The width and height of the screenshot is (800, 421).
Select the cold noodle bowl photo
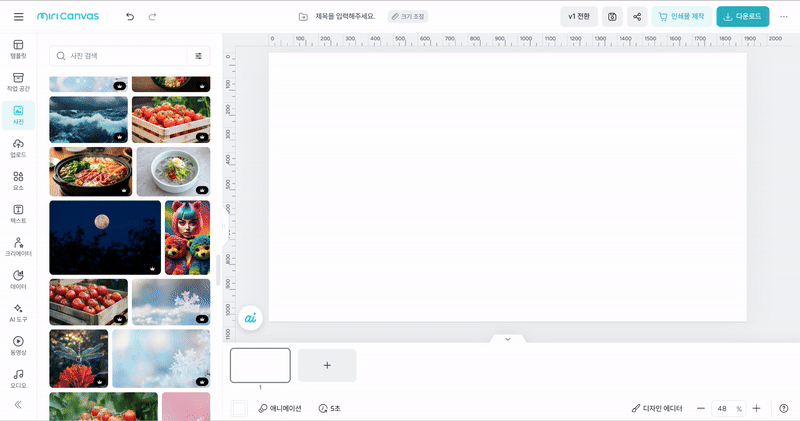173,172
